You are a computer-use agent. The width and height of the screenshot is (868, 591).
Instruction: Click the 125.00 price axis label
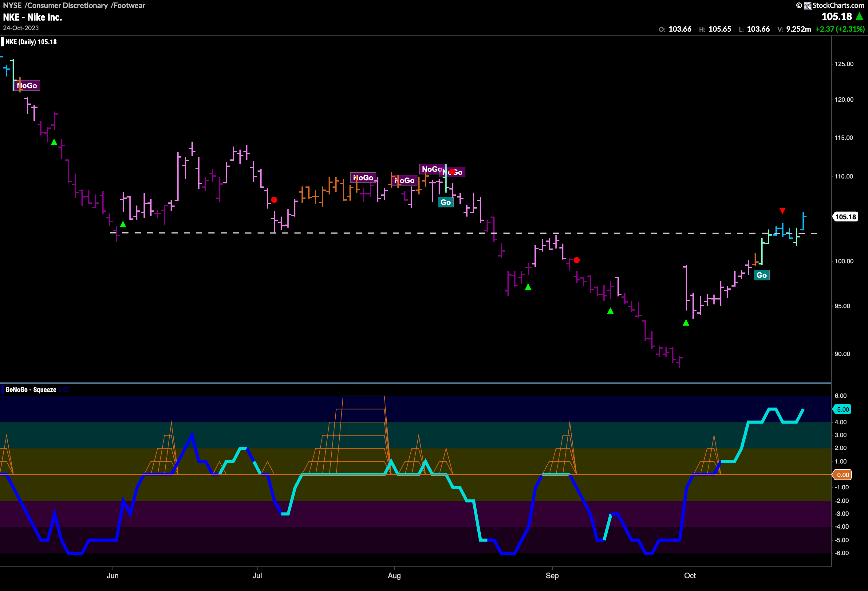tap(844, 64)
